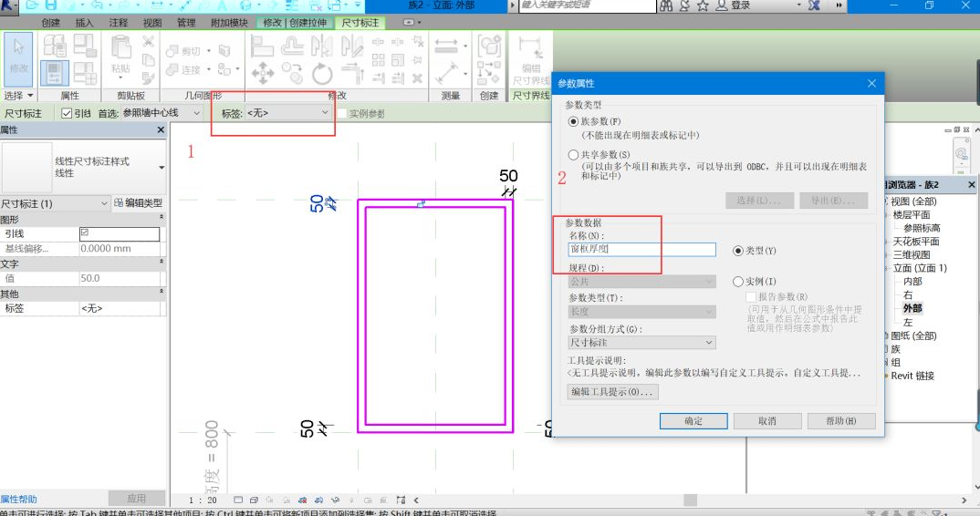Click the Visual Style icon in view control bar
980x516 pixels.
point(254,500)
